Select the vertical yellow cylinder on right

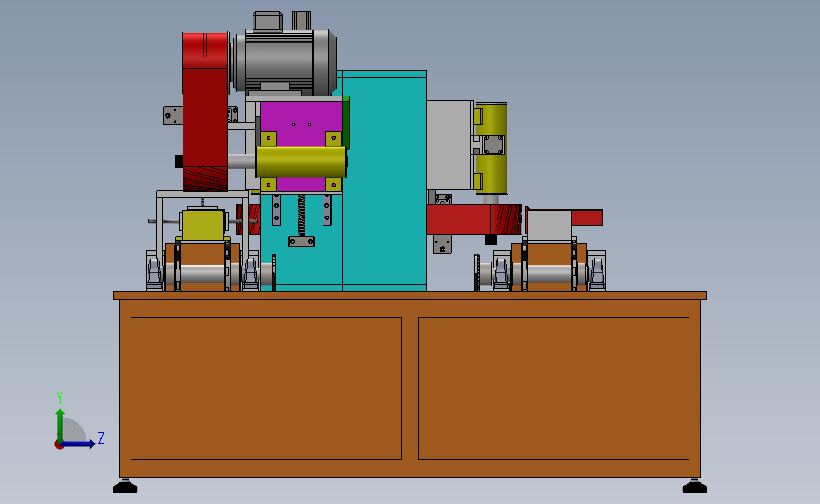491,148
